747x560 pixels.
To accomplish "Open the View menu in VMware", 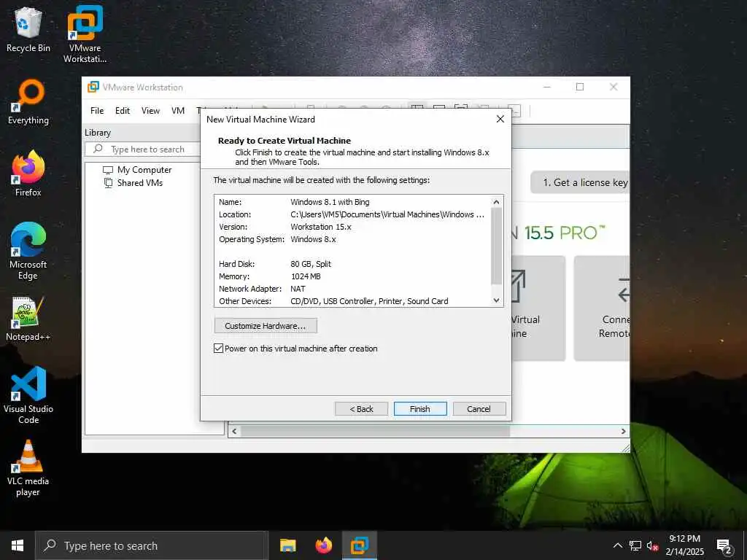I will coord(150,111).
